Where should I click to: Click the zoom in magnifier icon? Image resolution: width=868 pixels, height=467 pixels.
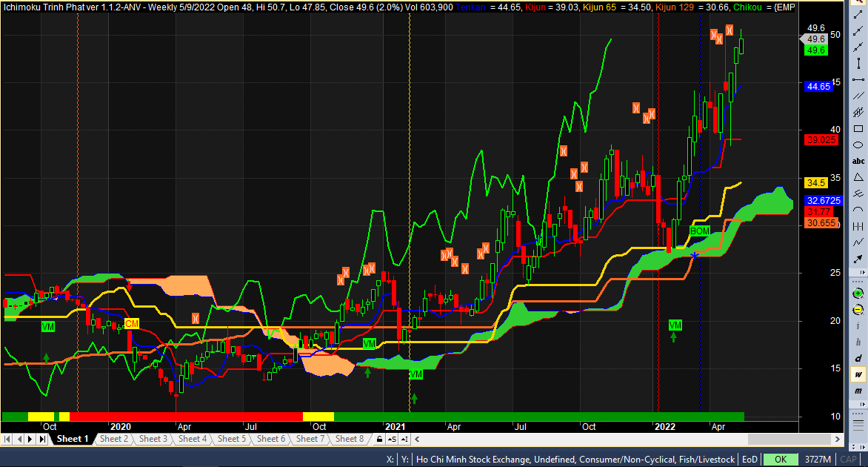coord(858,293)
